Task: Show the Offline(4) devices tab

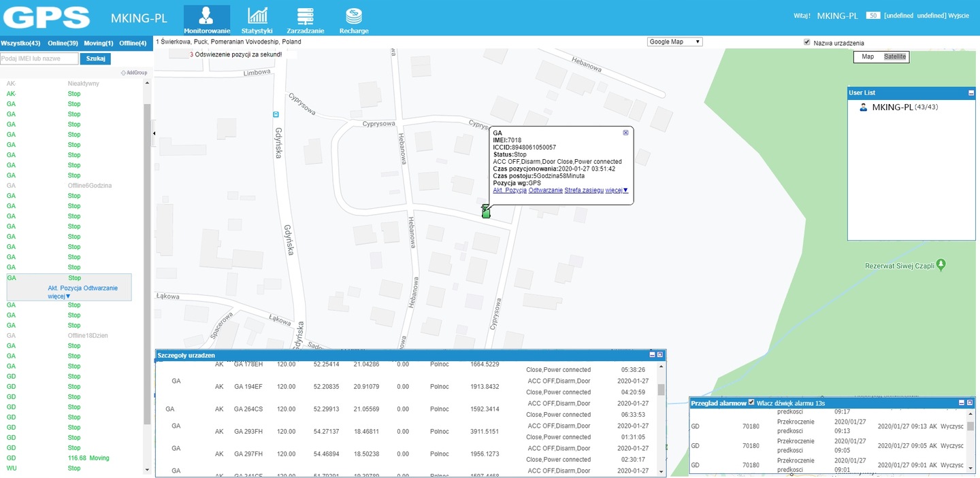Action: pyautogui.click(x=133, y=43)
